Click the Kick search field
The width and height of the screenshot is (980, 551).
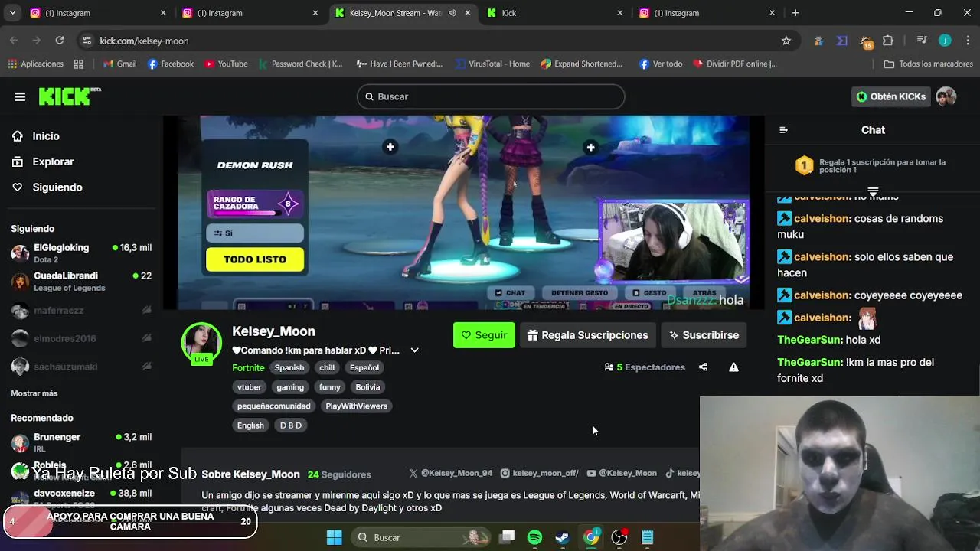pyautogui.click(x=491, y=96)
